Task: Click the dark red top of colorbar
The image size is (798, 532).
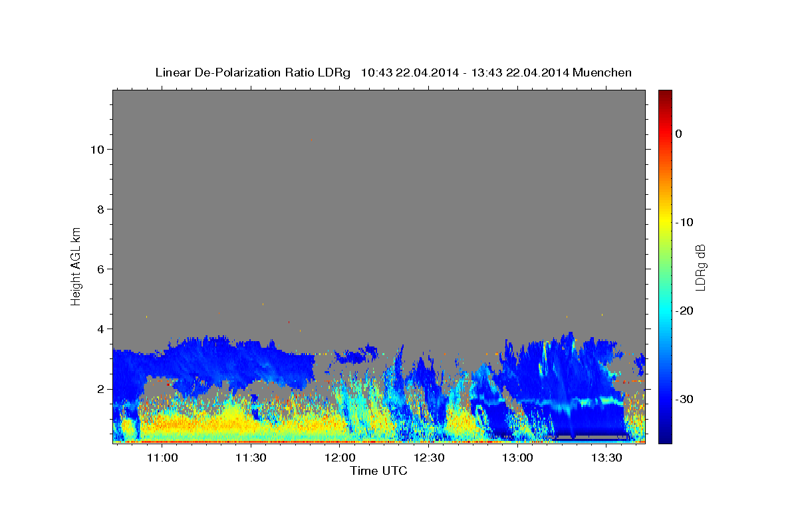Action: pyautogui.click(x=665, y=95)
